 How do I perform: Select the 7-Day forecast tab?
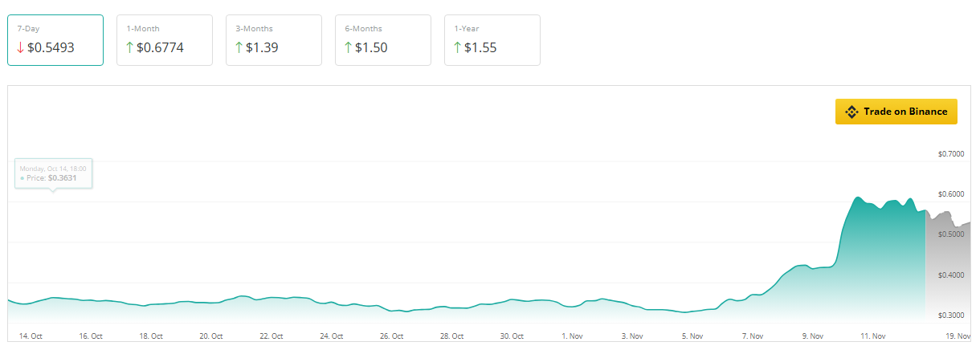click(x=55, y=39)
